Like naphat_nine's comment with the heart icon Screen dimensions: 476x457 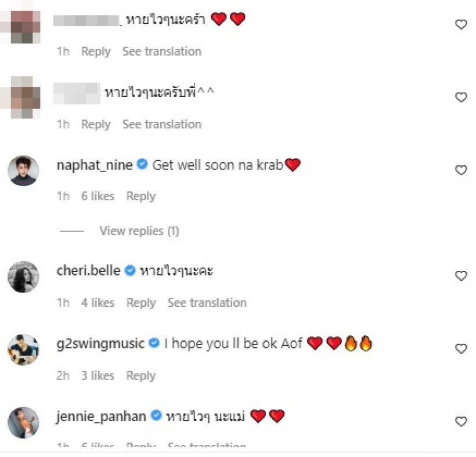(461, 170)
